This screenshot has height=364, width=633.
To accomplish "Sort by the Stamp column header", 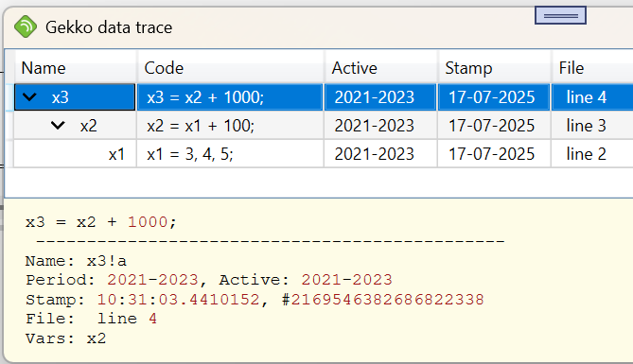I will pyautogui.click(x=495, y=68).
